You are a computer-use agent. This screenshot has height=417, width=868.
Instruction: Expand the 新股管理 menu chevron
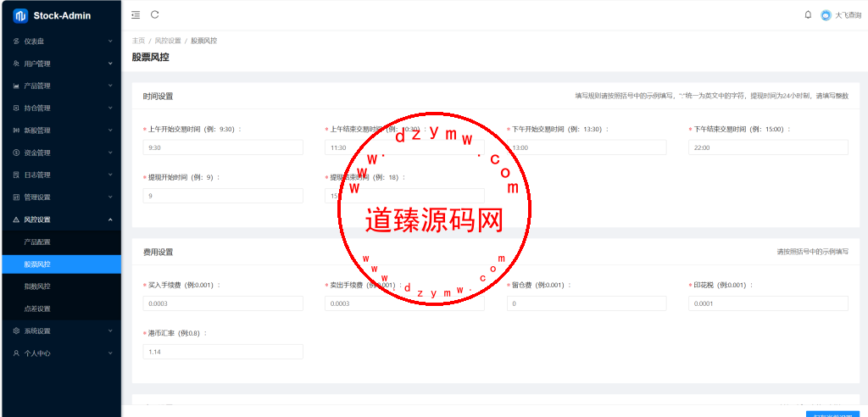coord(110,131)
